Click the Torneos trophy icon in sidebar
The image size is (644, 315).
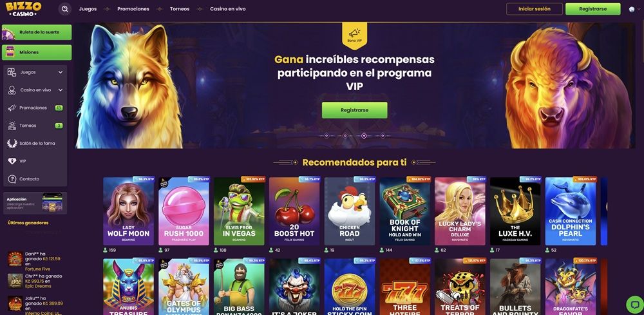coord(12,126)
